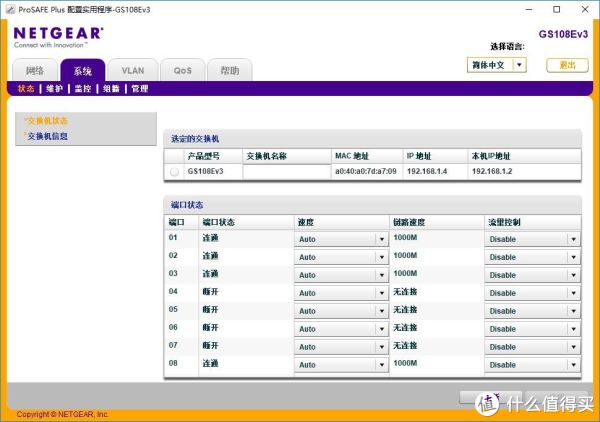
Task: Click the MAC 地址 column header
Action: 352,156
